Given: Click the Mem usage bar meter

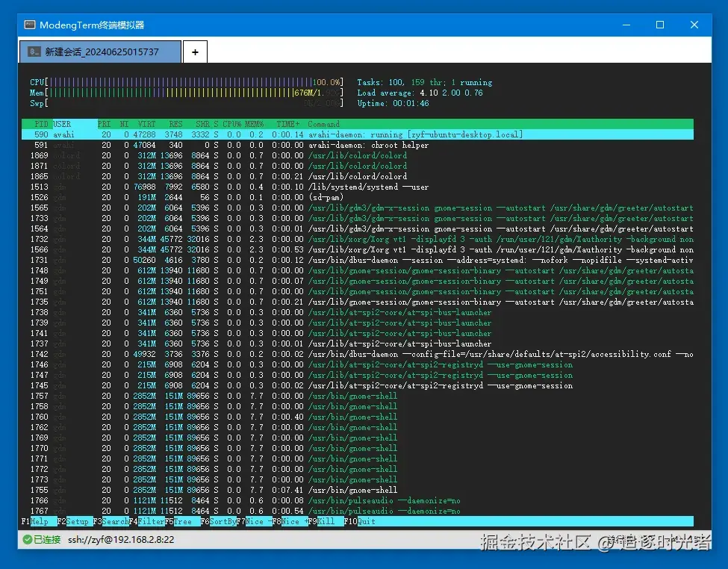Looking at the screenshot, I should point(187,93).
